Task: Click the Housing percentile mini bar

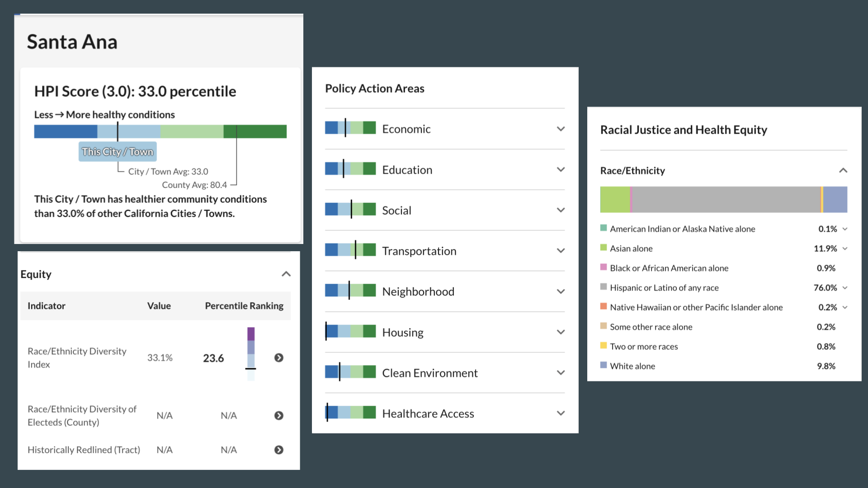Action: [350, 331]
